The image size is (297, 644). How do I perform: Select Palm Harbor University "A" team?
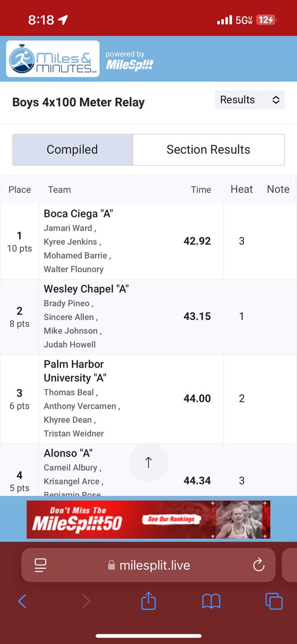click(75, 371)
